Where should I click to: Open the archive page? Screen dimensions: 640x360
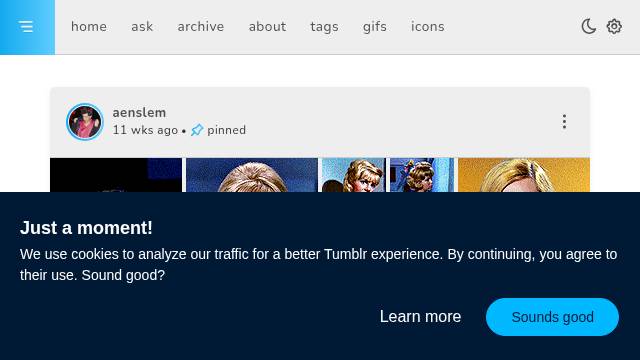(201, 27)
